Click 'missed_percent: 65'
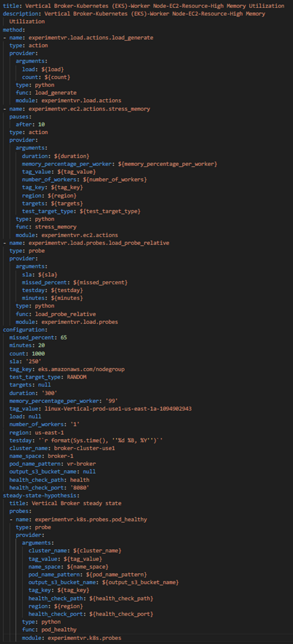 click(x=38, y=337)
